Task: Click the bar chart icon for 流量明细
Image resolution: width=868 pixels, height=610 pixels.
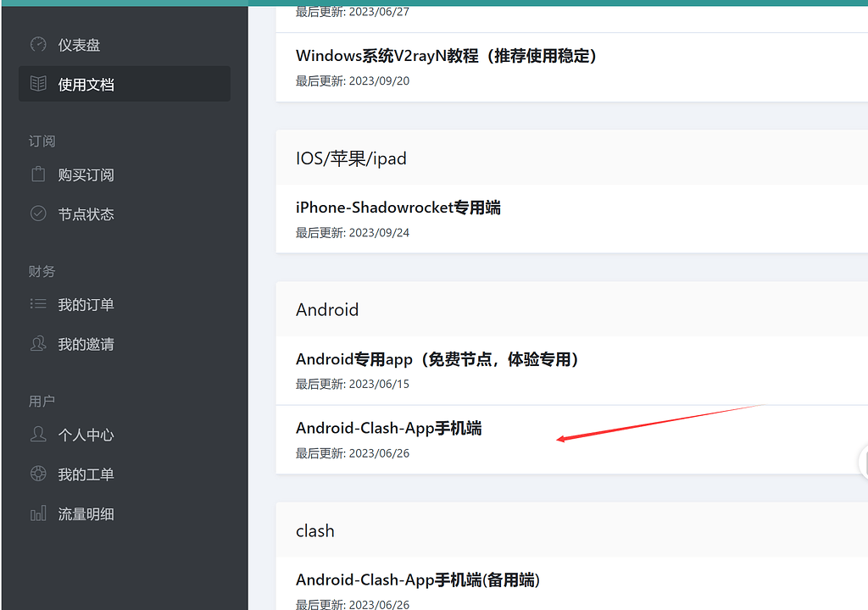Action: tap(38, 513)
